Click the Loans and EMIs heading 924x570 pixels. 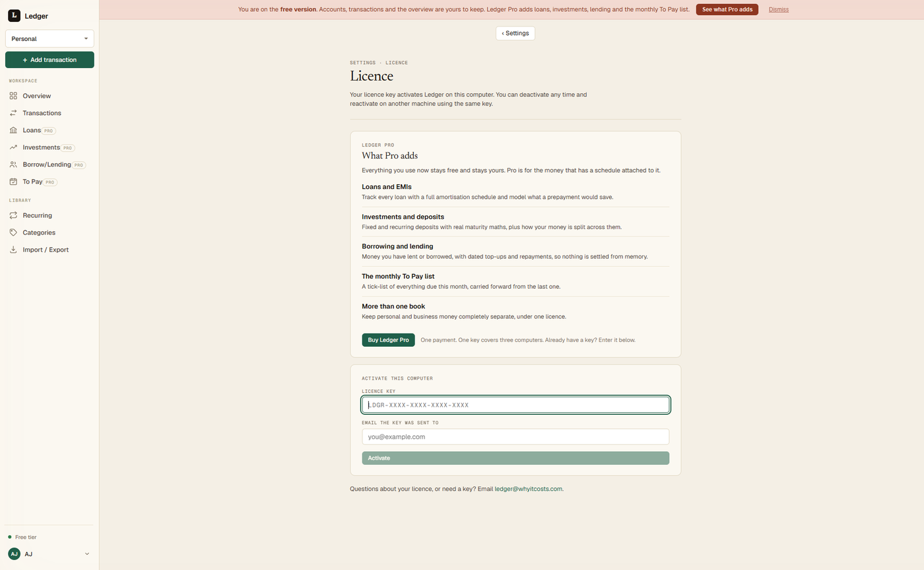pos(387,187)
